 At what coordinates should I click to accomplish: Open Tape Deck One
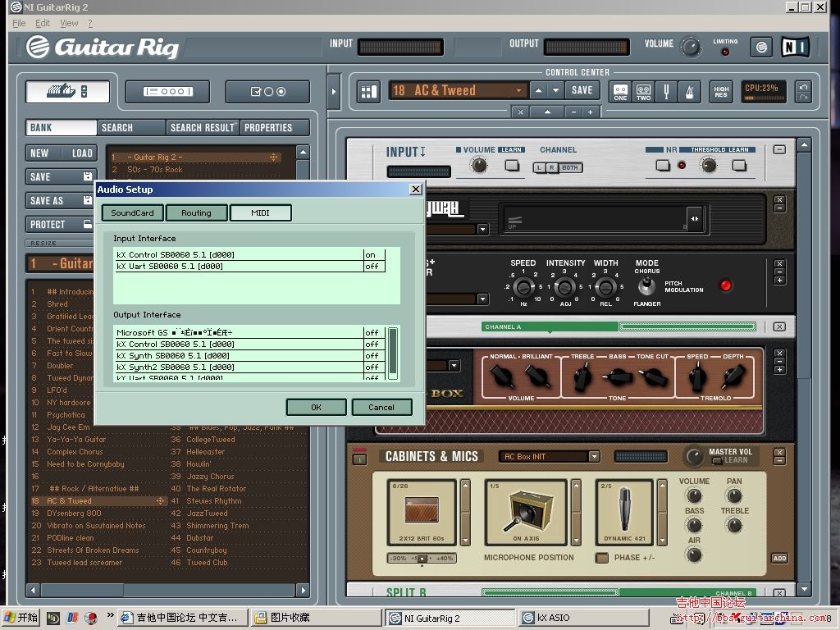(621, 91)
